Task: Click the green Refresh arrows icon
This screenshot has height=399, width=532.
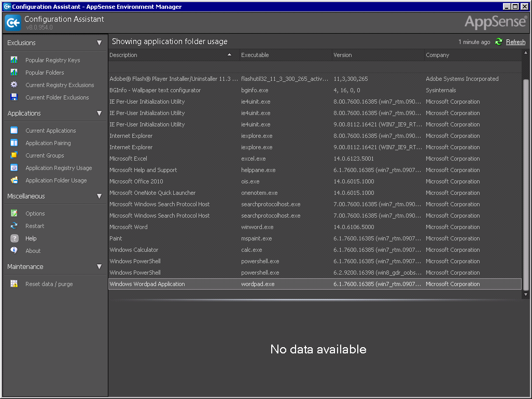Action: (499, 41)
